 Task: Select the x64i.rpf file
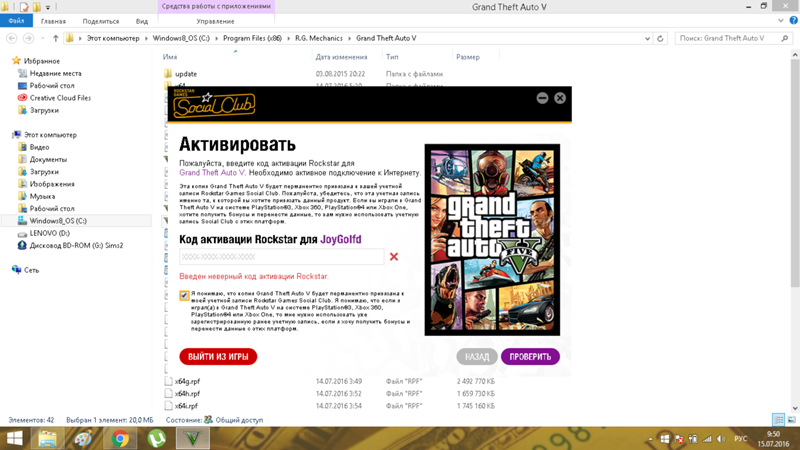pos(186,406)
